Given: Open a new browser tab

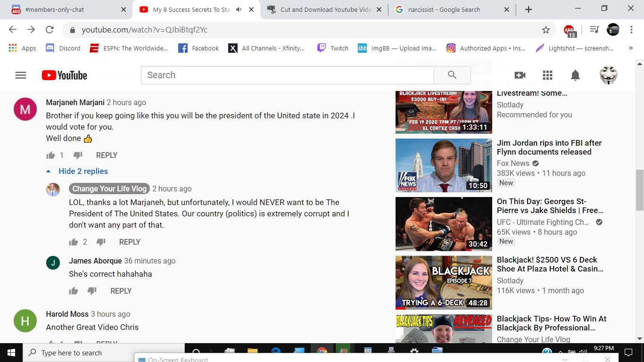Looking at the screenshot, I should pos(528,9).
